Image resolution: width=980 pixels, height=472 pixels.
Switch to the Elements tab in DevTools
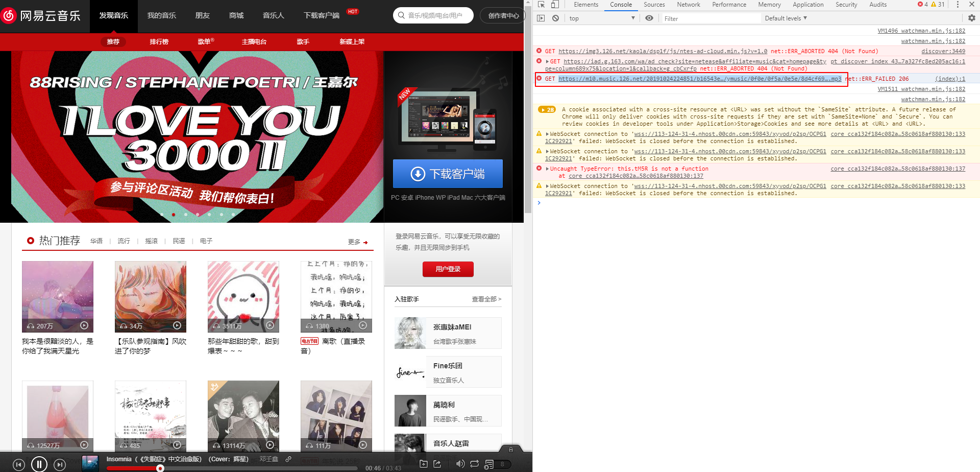pos(586,5)
